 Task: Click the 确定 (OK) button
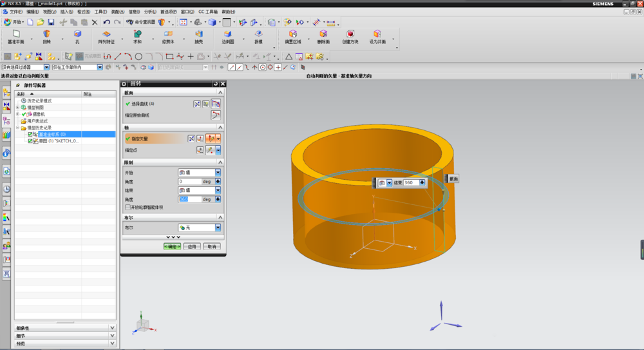(172, 246)
